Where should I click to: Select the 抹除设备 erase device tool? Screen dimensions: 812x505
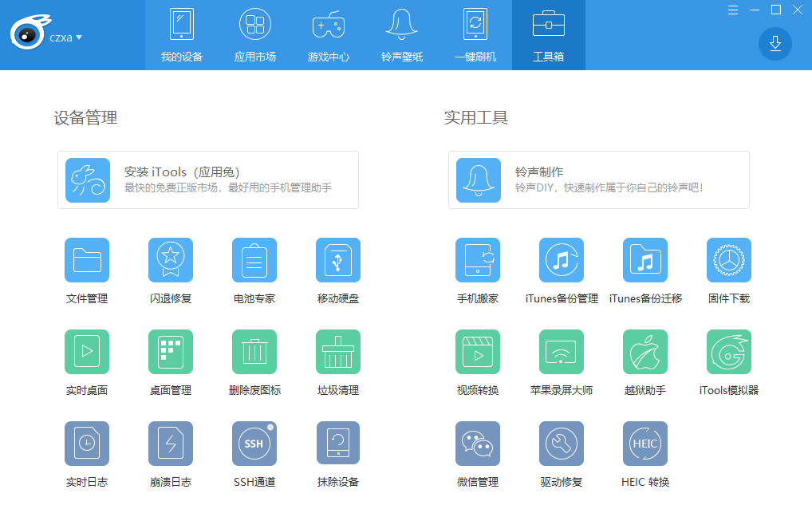[338, 444]
